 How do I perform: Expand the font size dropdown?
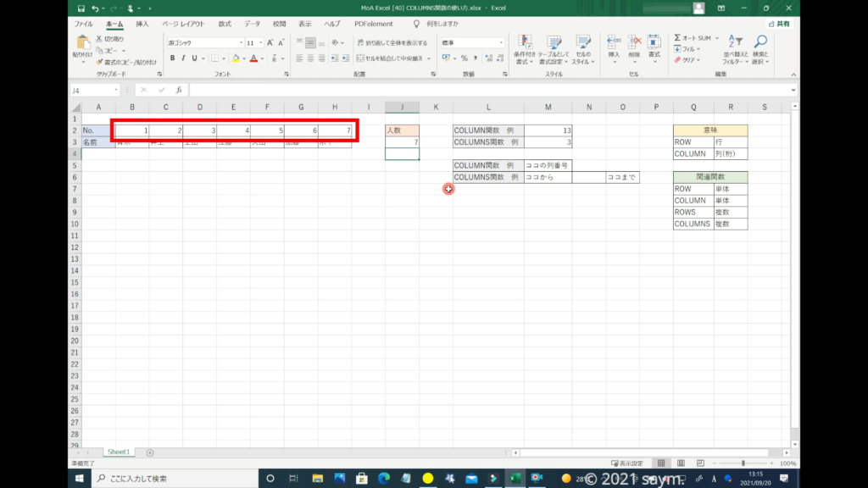coord(261,42)
